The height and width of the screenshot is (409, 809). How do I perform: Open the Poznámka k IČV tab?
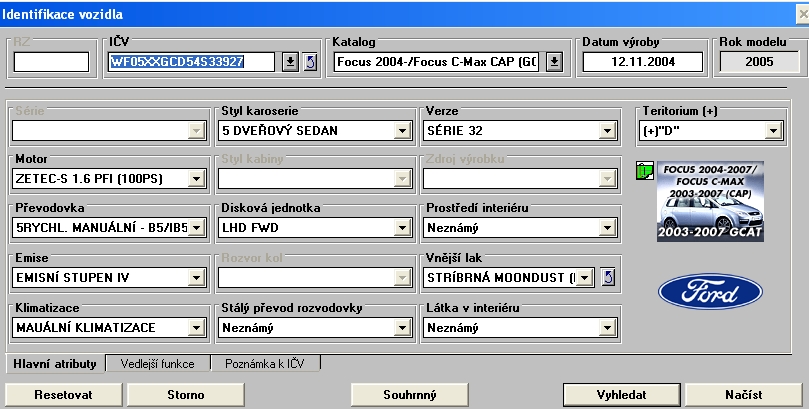267,364
